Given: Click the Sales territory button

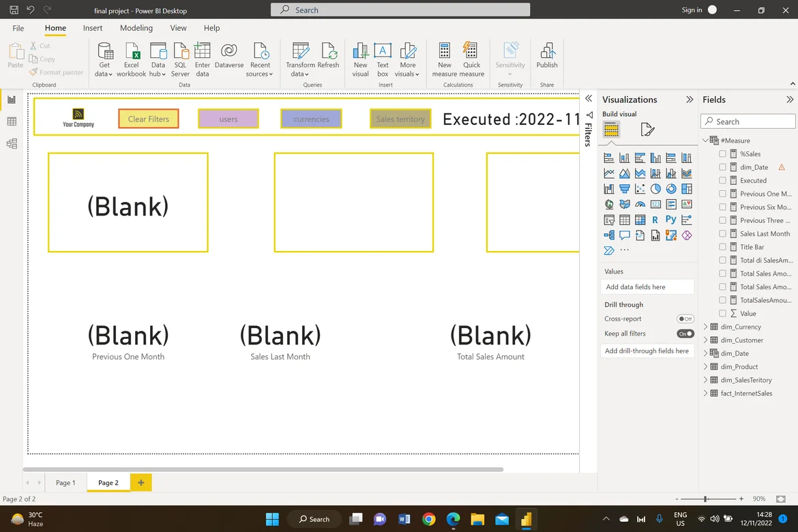Looking at the screenshot, I should [x=400, y=119].
